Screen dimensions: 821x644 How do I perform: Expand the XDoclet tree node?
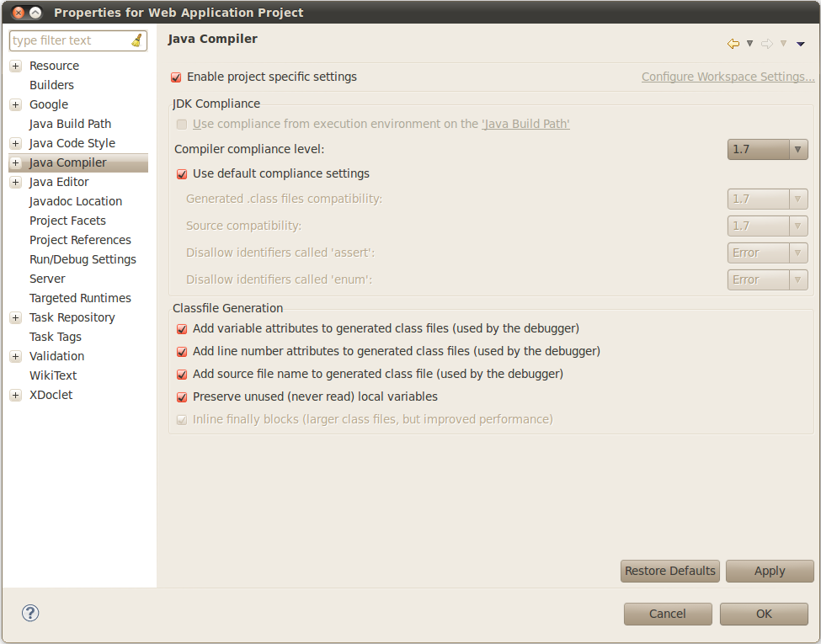(15, 396)
